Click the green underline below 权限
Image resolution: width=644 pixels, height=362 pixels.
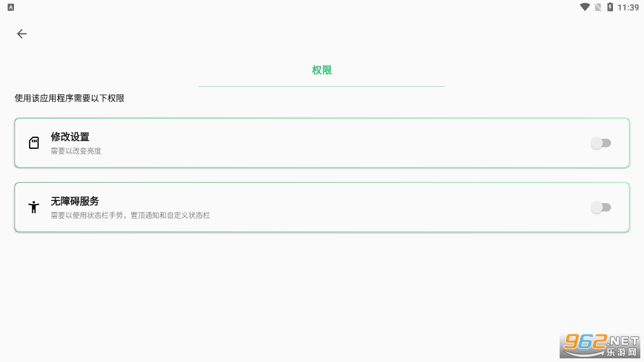[x=322, y=86]
